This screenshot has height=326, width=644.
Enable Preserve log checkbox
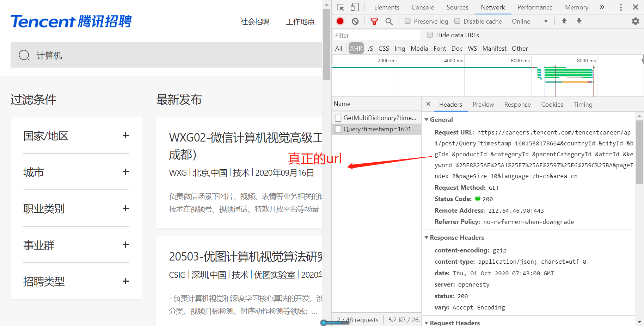[407, 21]
